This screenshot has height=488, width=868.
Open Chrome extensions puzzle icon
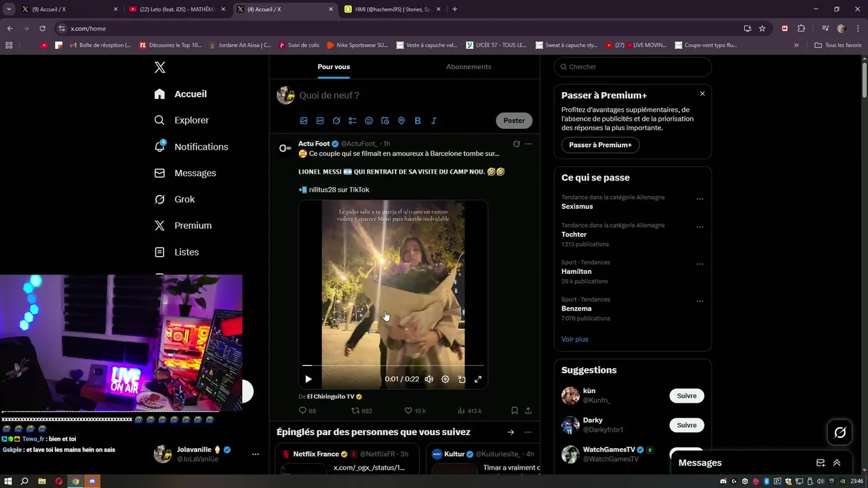click(801, 28)
